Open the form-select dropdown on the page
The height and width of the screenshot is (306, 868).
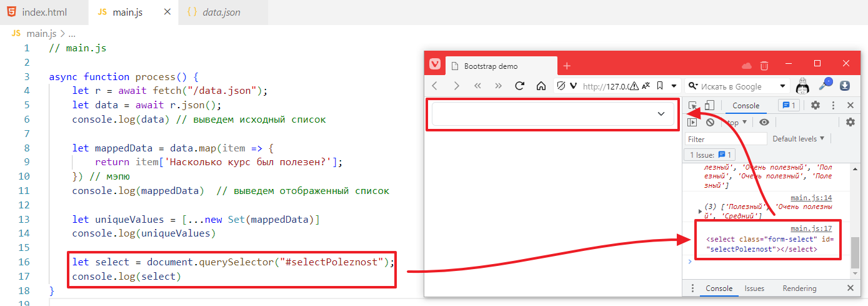[x=552, y=114]
